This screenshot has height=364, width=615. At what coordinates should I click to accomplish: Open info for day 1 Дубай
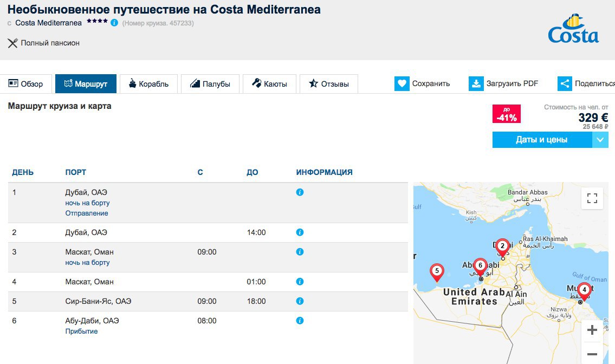click(300, 192)
